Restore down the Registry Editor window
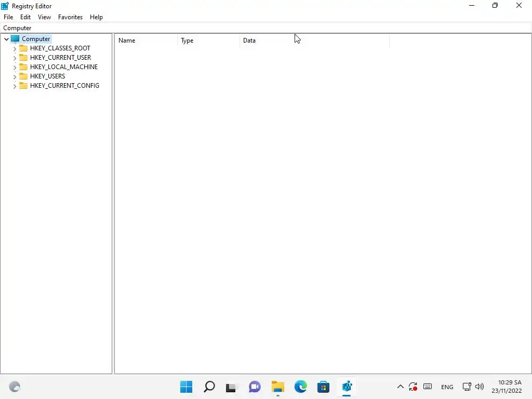 click(x=495, y=6)
